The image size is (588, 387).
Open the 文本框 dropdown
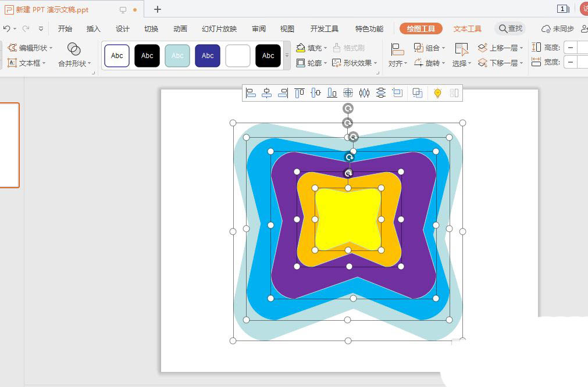[27, 63]
